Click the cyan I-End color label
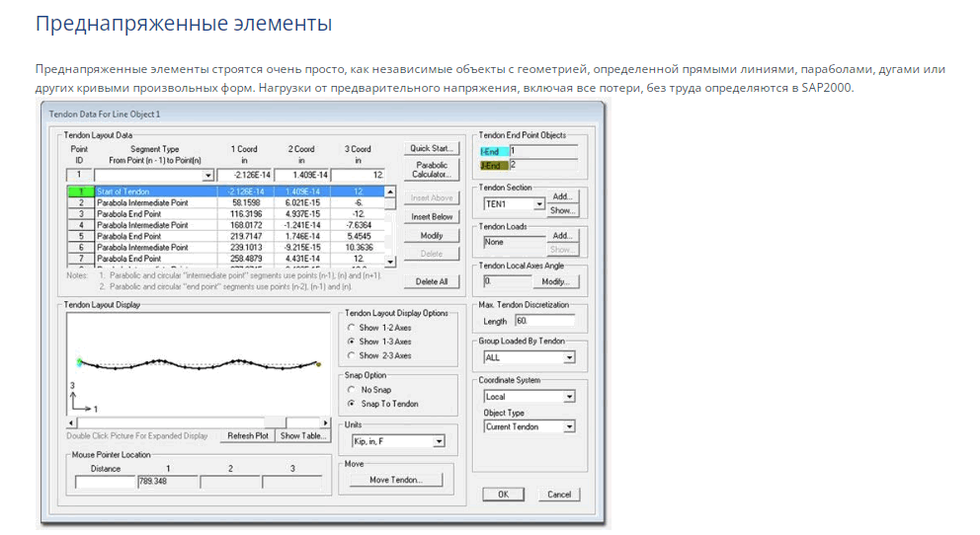Viewport: 980px width, 535px height. pyautogui.click(x=493, y=151)
